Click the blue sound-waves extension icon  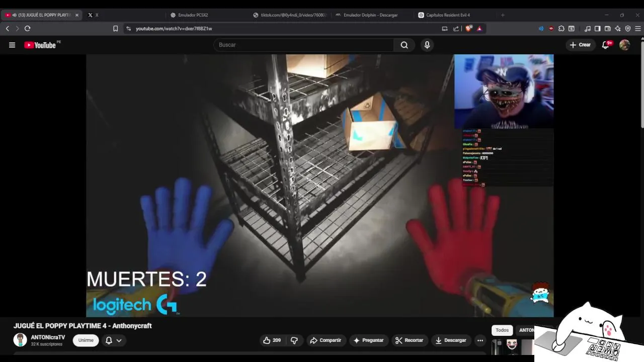(x=541, y=29)
